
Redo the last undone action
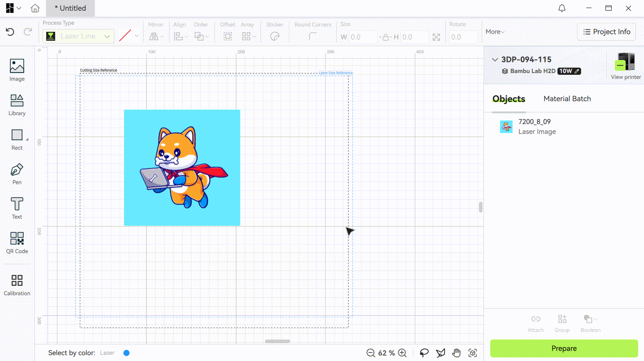click(x=27, y=32)
